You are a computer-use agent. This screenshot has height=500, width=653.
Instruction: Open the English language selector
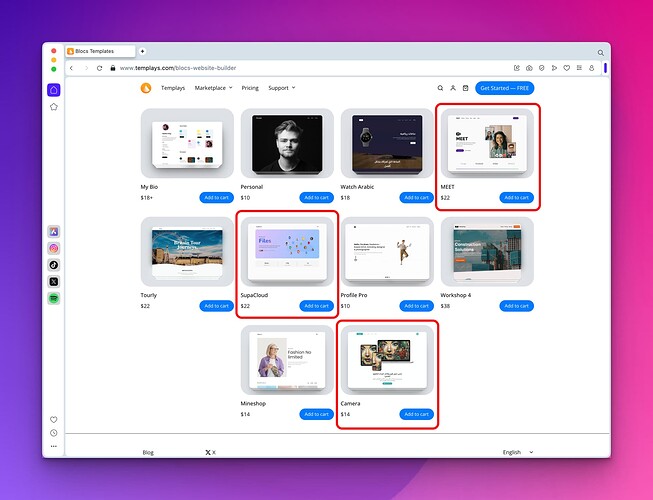point(515,452)
